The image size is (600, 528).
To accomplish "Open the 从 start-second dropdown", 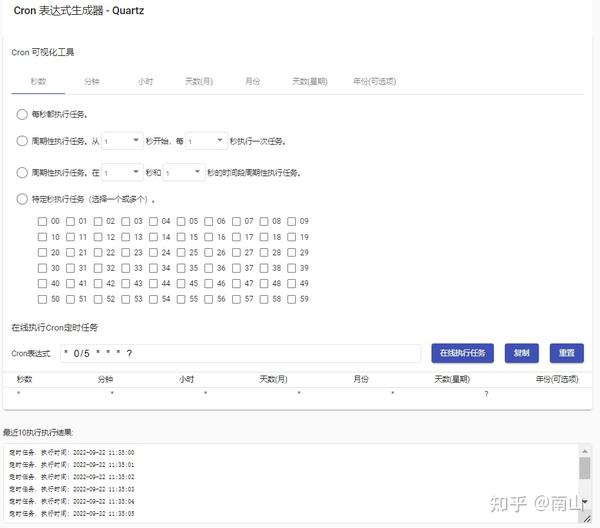I will (122, 141).
